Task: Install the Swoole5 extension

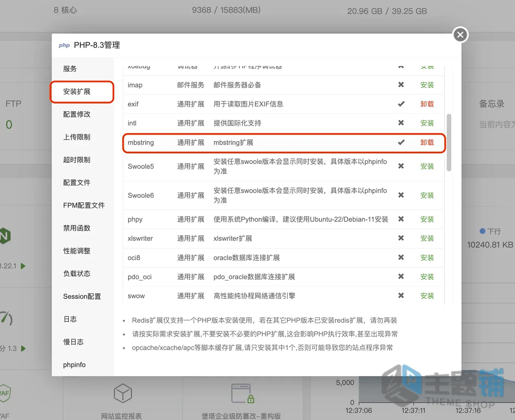Action: (427, 166)
